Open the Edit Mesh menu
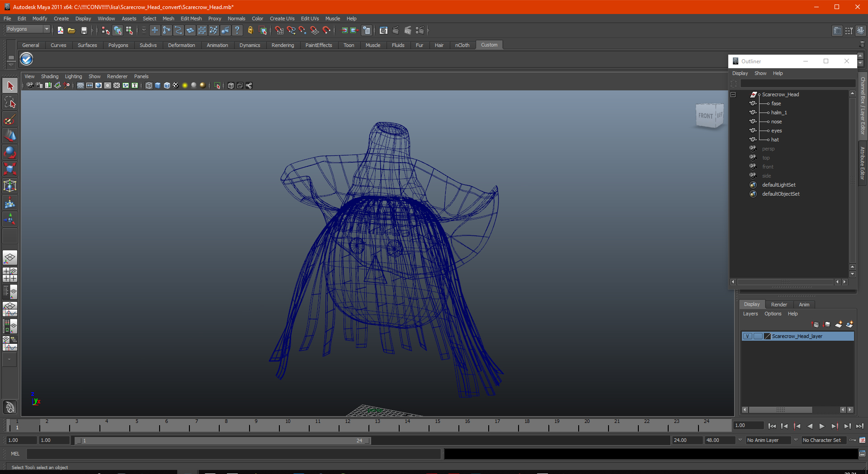 click(191, 19)
